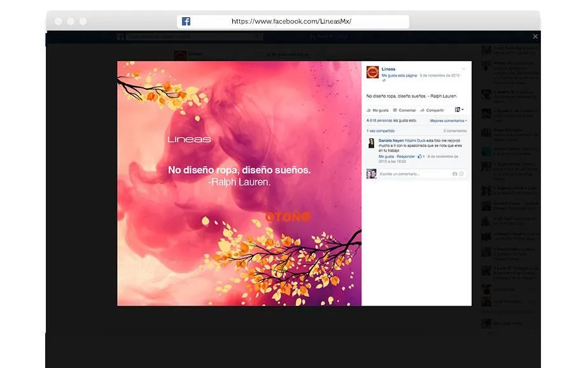This screenshot has height=368, width=588.
Task: Click the Comentar button
Action: (x=404, y=110)
